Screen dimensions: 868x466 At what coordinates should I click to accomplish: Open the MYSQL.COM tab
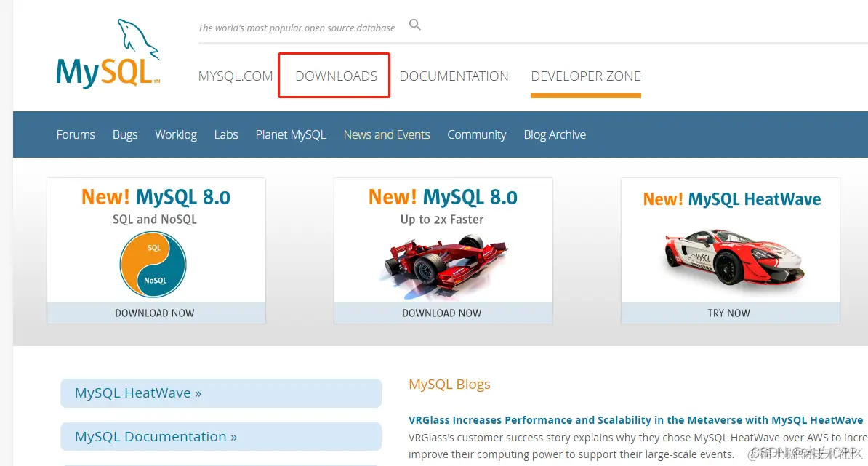[236, 76]
